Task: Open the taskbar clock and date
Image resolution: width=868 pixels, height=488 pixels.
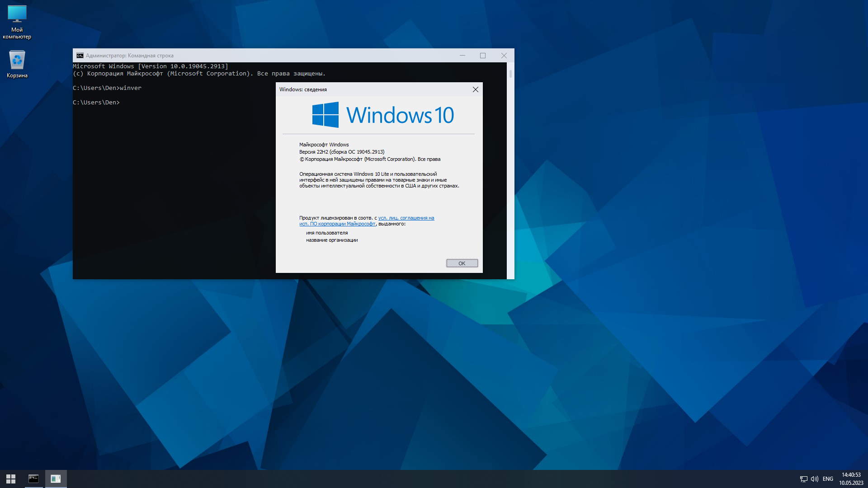Action: [x=851, y=479]
